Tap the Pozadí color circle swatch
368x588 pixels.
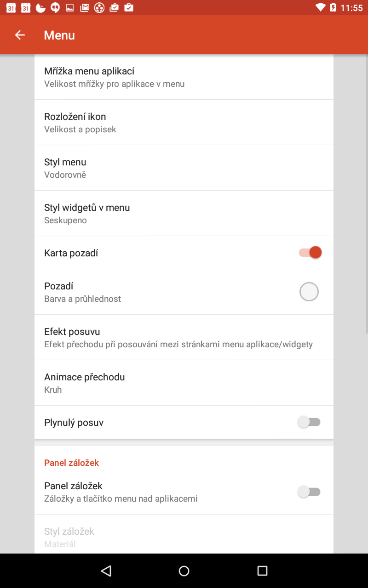309,292
